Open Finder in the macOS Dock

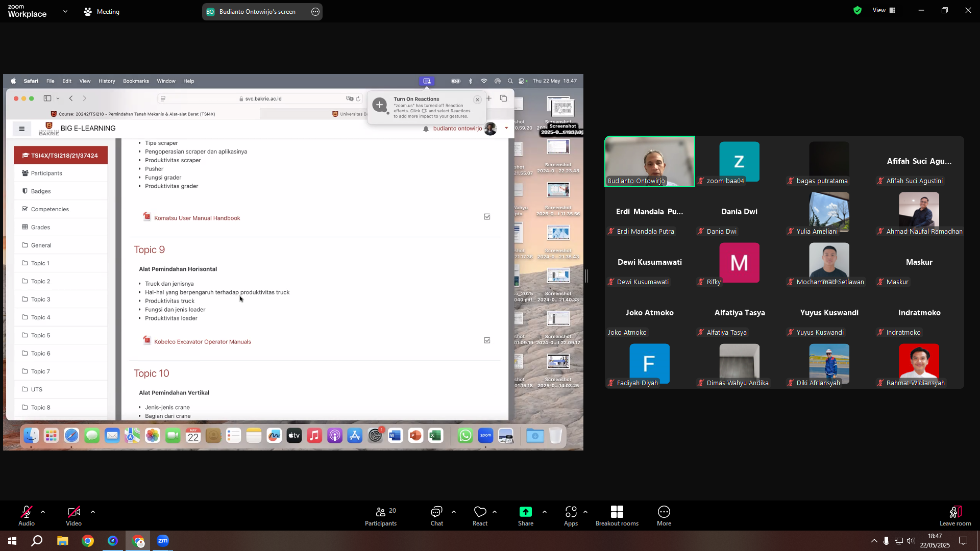click(x=31, y=436)
